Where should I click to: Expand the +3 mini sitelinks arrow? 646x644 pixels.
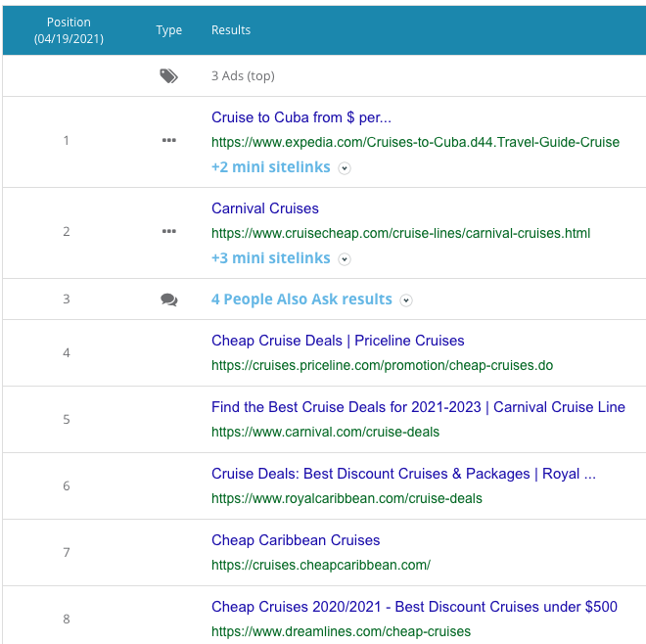pos(345,259)
